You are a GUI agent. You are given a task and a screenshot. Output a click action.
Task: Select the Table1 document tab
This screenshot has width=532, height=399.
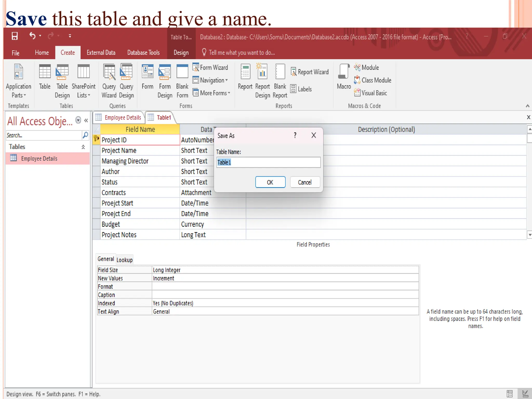pyautogui.click(x=160, y=117)
